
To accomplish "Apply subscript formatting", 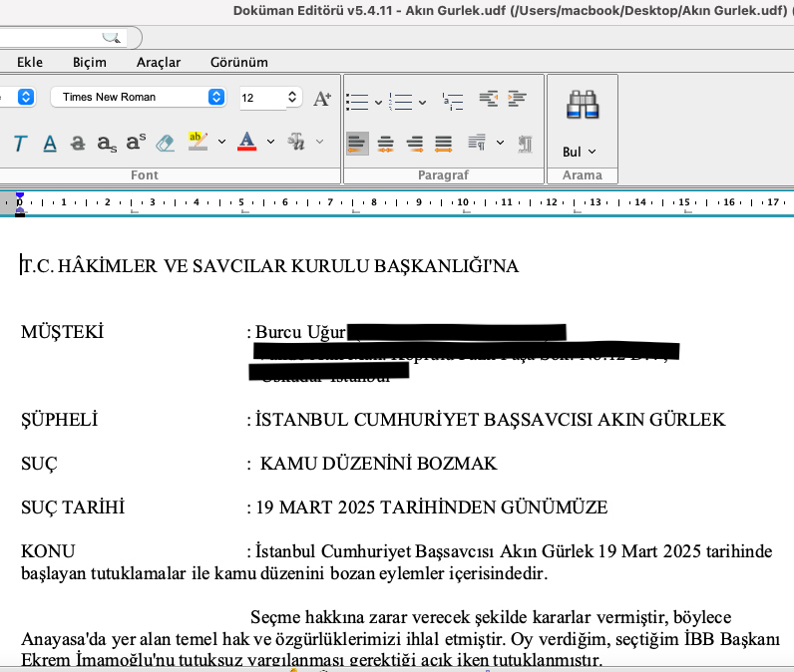I will (x=107, y=144).
